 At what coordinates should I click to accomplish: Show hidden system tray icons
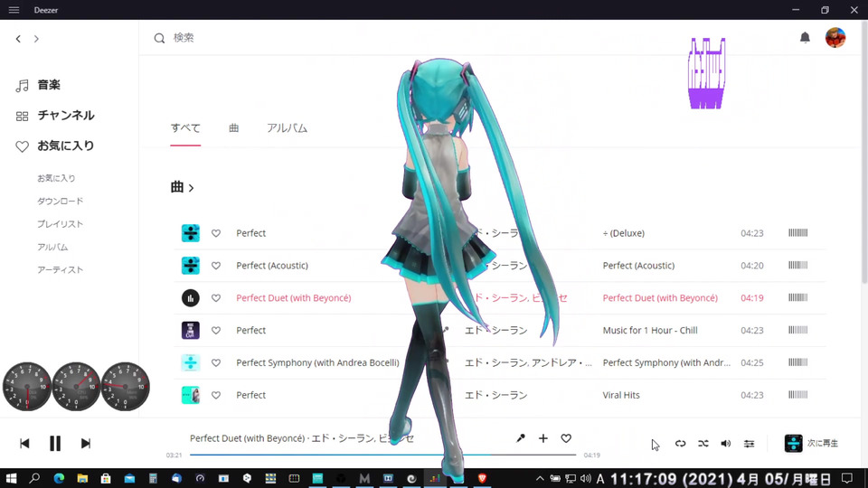point(540,479)
